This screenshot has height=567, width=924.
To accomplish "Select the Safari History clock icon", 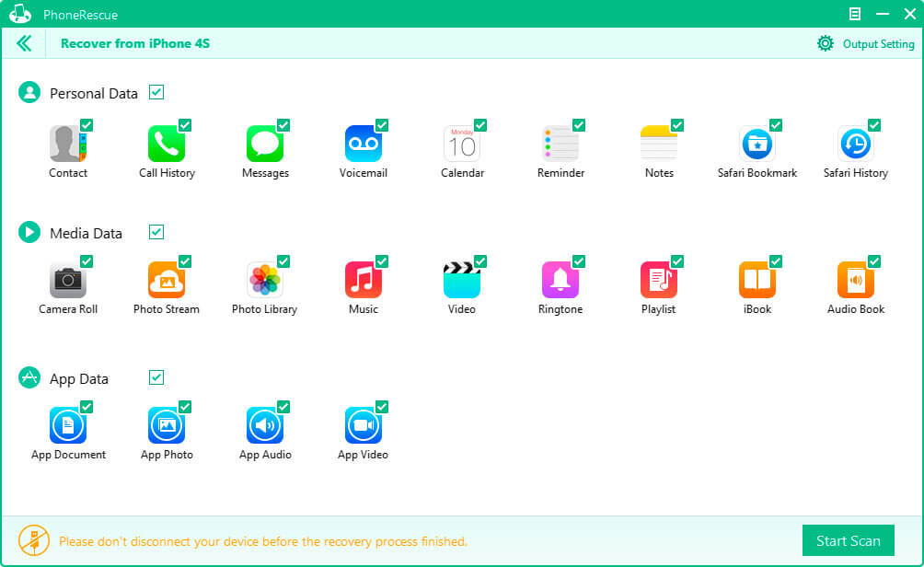I will coord(855,144).
